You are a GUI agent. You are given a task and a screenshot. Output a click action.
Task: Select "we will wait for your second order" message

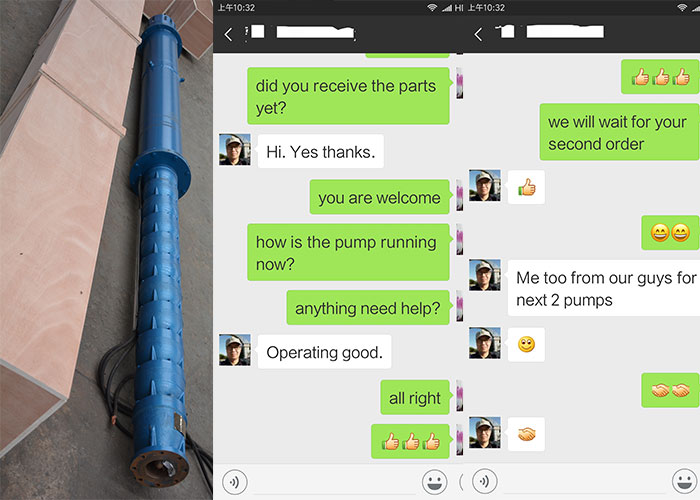(x=620, y=132)
